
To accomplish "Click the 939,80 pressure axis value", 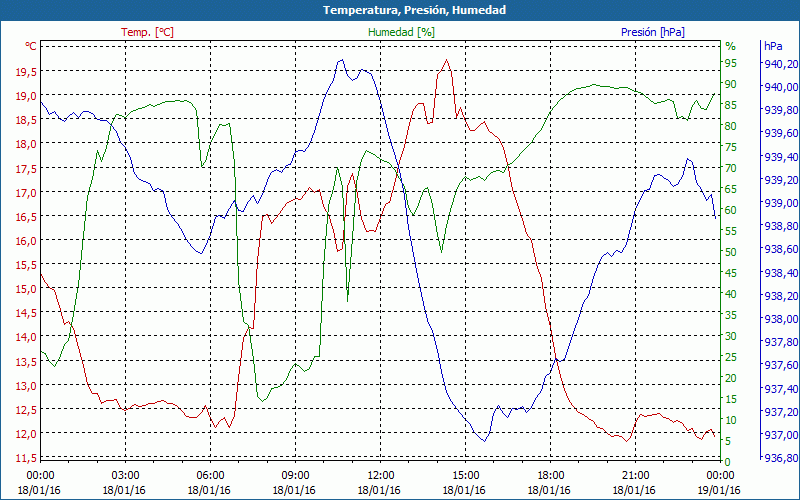I will (x=781, y=110).
